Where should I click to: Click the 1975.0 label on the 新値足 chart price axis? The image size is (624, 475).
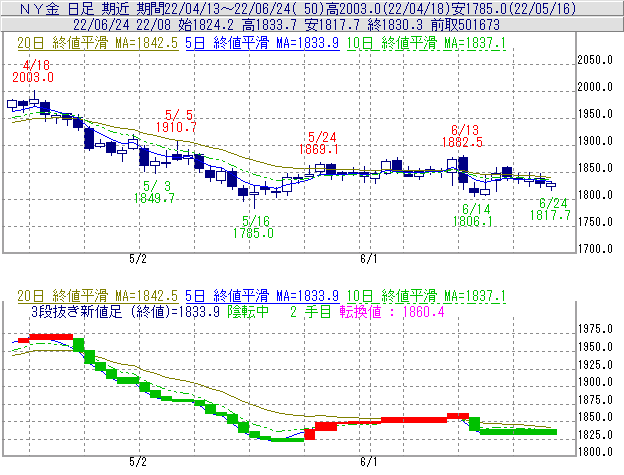(595, 329)
